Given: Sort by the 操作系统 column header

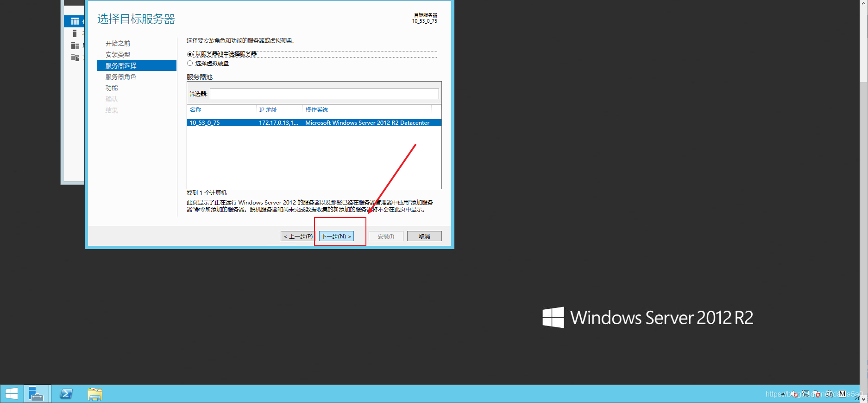Looking at the screenshot, I should [317, 110].
